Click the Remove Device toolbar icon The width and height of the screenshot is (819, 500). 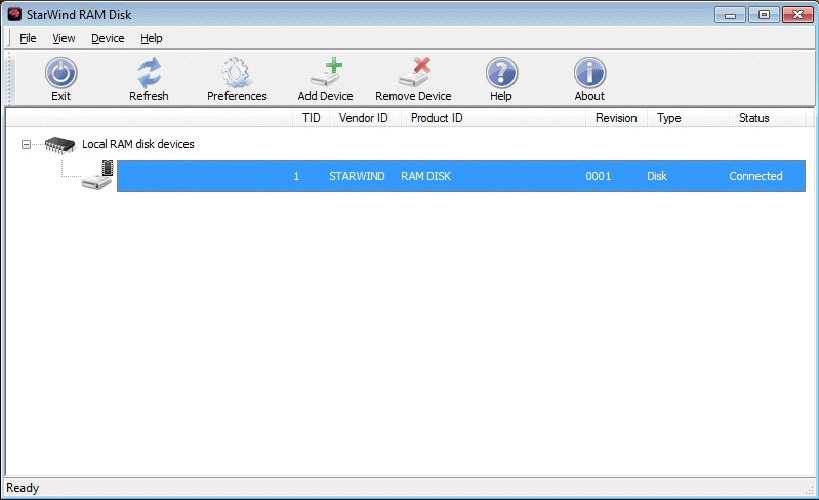[414, 73]
